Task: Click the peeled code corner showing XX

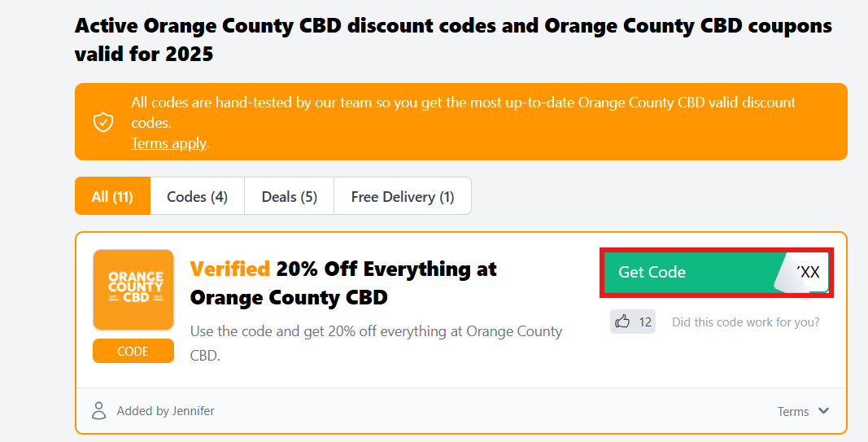Action: tap(807, 273)
